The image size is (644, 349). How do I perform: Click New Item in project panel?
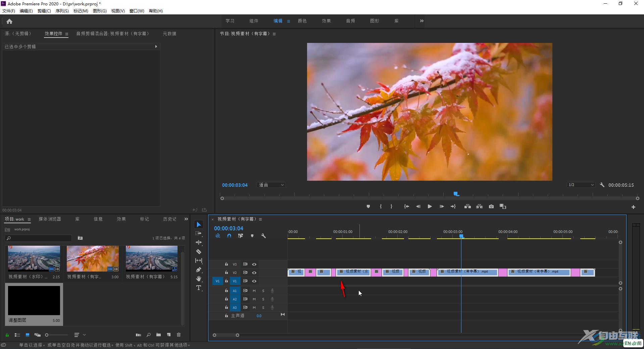tap(169, 335)
